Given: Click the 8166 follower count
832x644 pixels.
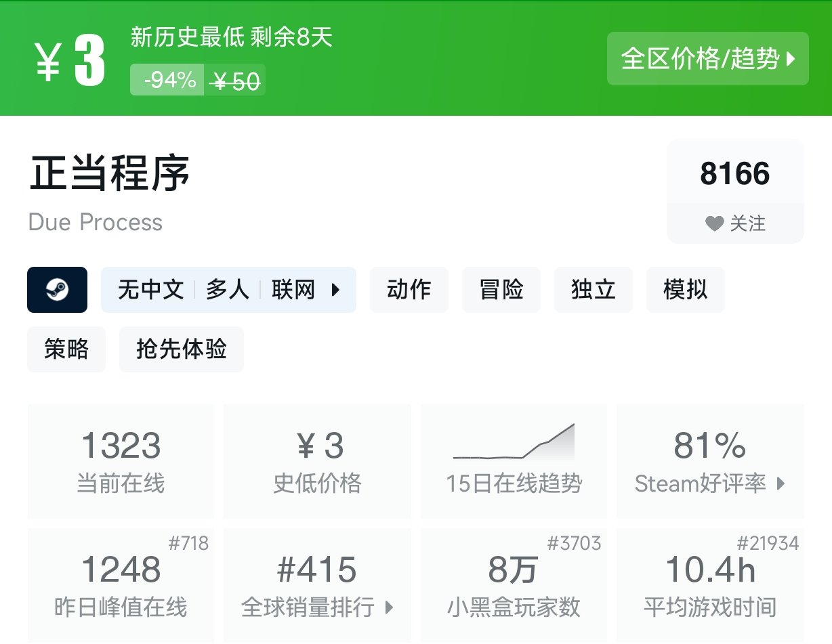Looking at the screenshot, I should coord(735,174).
